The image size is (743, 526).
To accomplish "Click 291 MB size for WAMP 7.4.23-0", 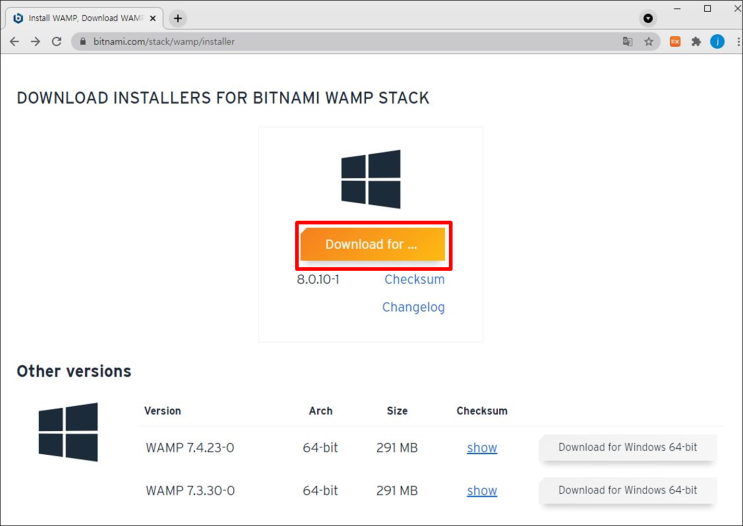I will pyautogui.click(x=397, y=447).
